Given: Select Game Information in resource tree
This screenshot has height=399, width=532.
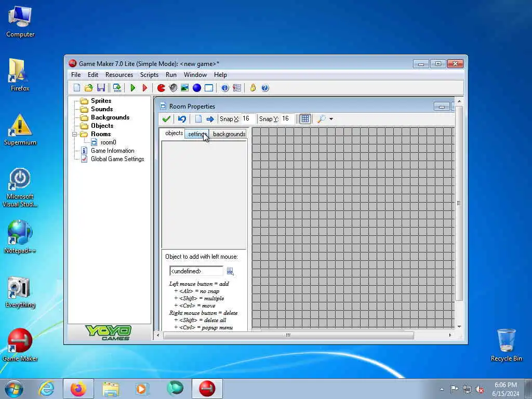Looking at the screenshot, I should point(112,151).
